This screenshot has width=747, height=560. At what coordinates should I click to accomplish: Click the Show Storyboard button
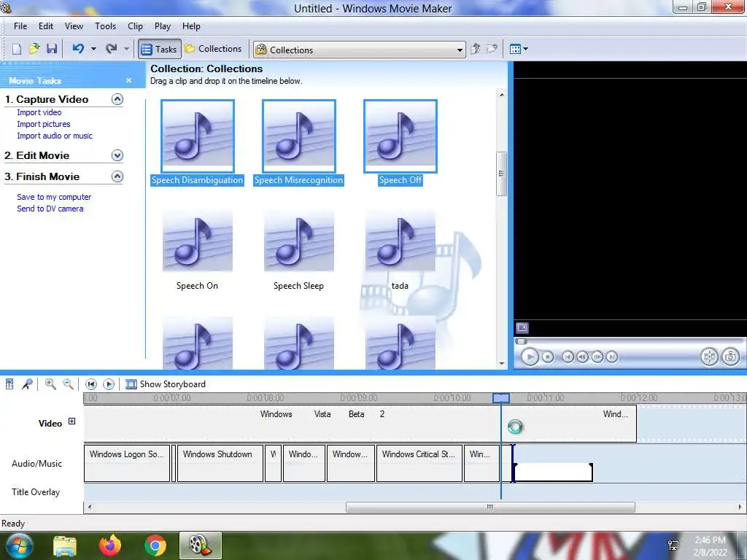tap(166, 384)
